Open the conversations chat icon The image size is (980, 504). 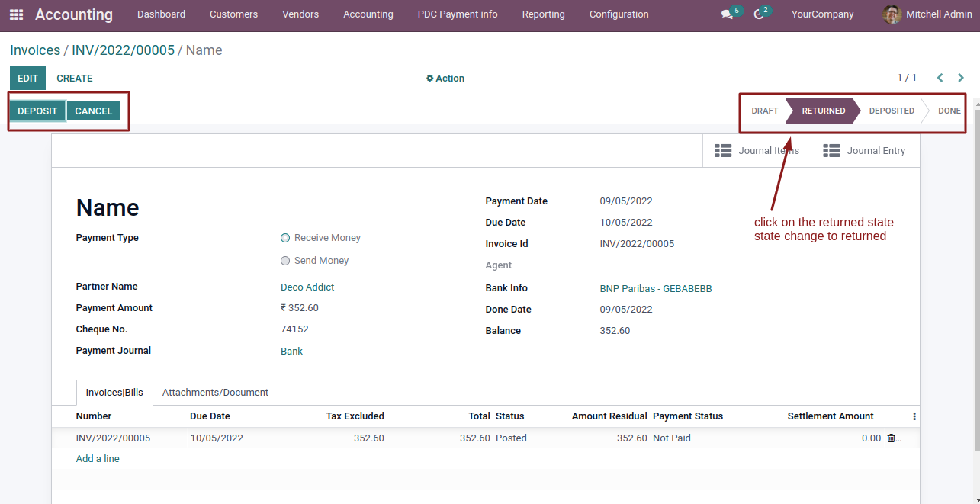[x=727, y=14]
